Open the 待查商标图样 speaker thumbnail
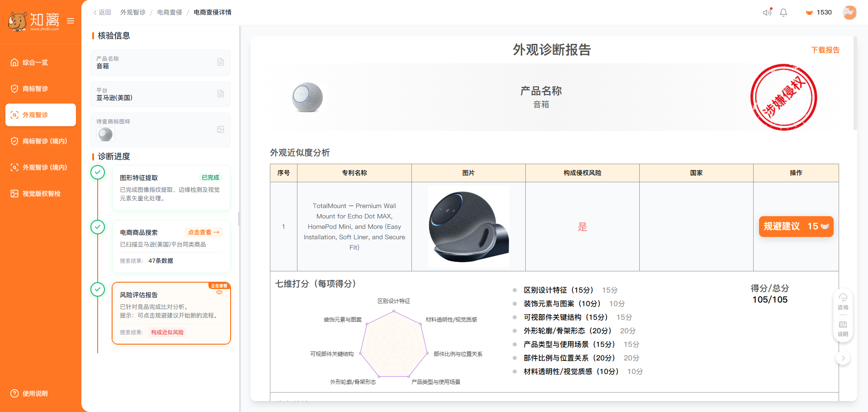Screen dimensions: 868x412 point(105,134)
